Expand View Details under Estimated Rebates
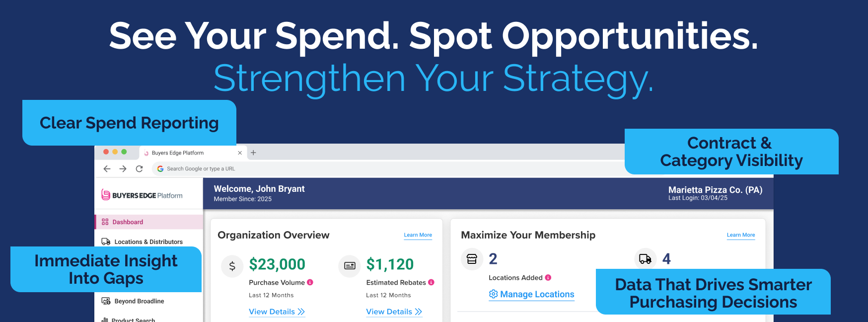 coord(394,312)
